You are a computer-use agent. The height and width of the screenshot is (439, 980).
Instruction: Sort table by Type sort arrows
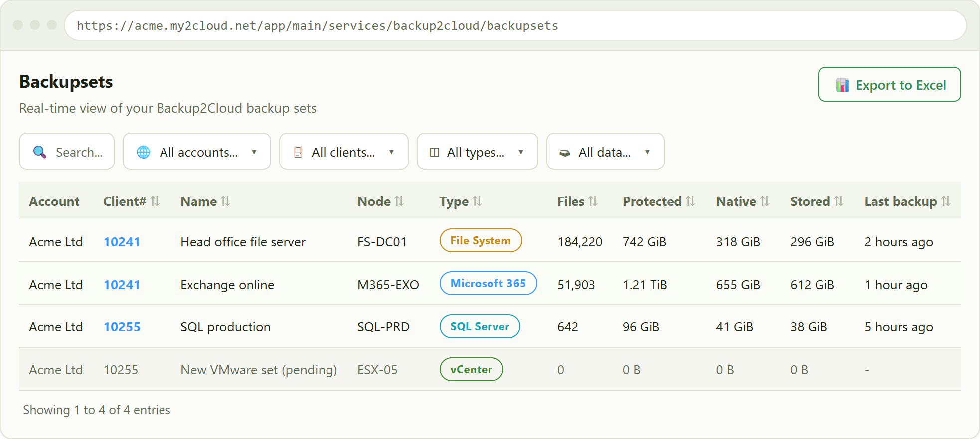click(477, 201)
